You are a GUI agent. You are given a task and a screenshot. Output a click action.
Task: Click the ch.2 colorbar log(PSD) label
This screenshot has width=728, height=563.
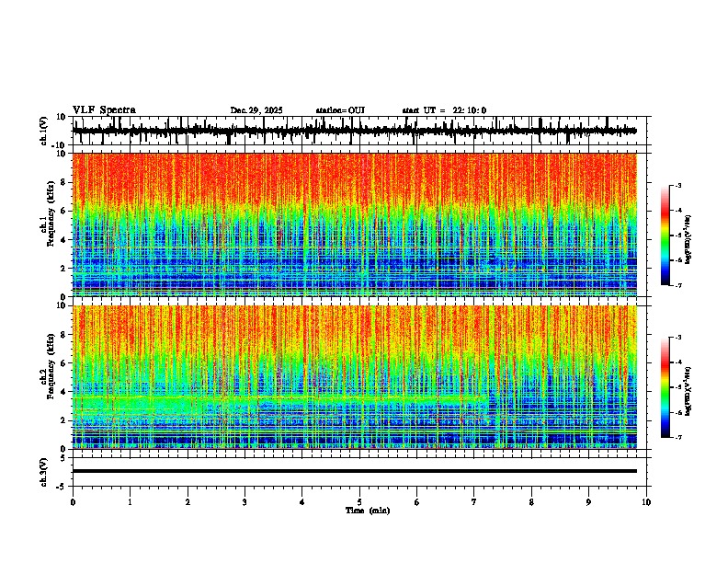(688, 391)
